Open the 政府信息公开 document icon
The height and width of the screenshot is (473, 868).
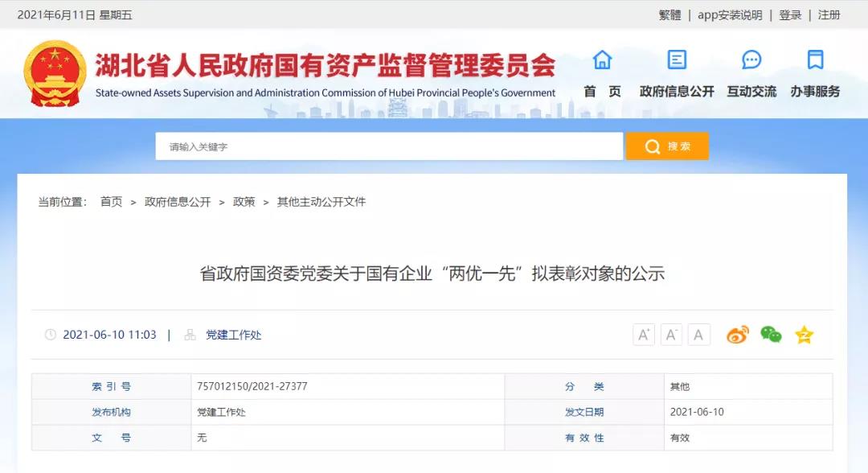point(677,60)
